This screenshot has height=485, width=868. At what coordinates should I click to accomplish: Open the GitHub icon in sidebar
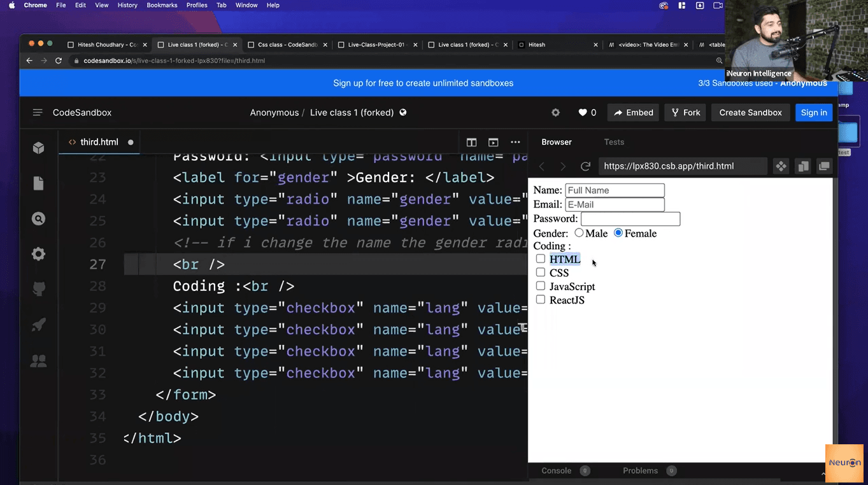(x=38, y=289)
